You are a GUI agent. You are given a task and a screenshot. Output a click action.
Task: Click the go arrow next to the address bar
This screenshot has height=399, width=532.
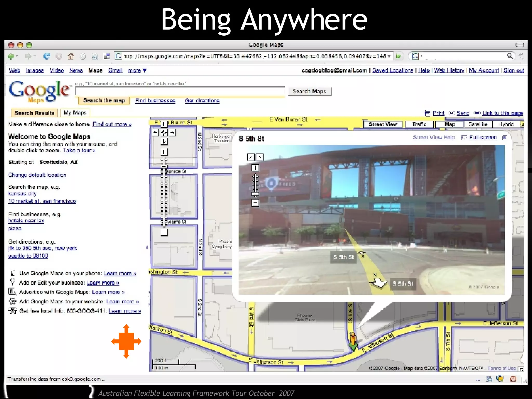click(398, 56)
